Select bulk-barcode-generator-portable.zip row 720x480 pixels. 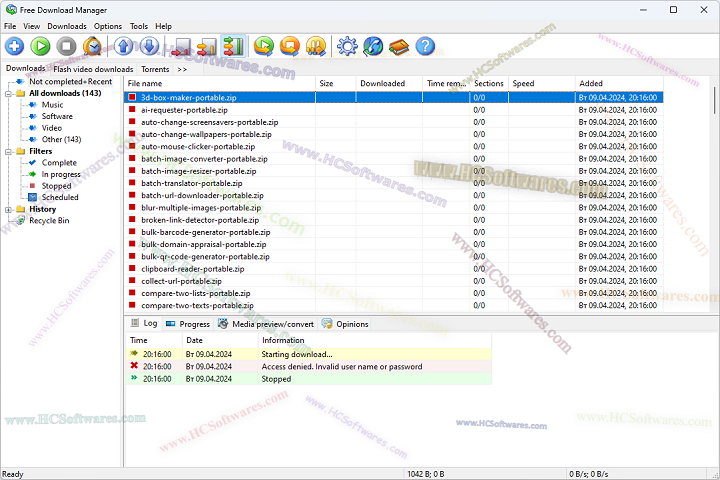(x=394, y=232)
